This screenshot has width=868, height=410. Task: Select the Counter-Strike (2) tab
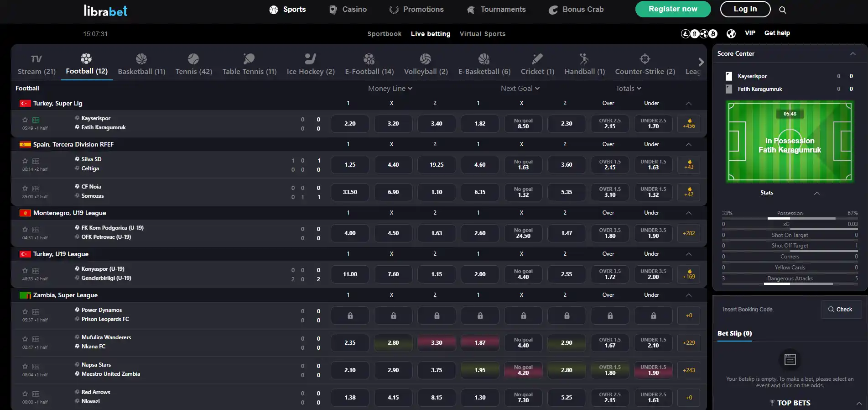[645, 64]
